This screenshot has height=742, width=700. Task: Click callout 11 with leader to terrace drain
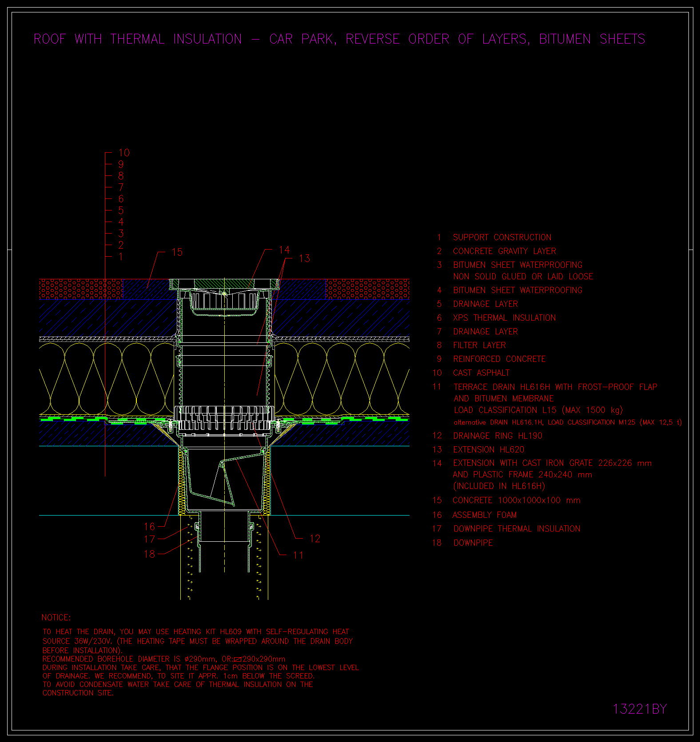(298, 555)
